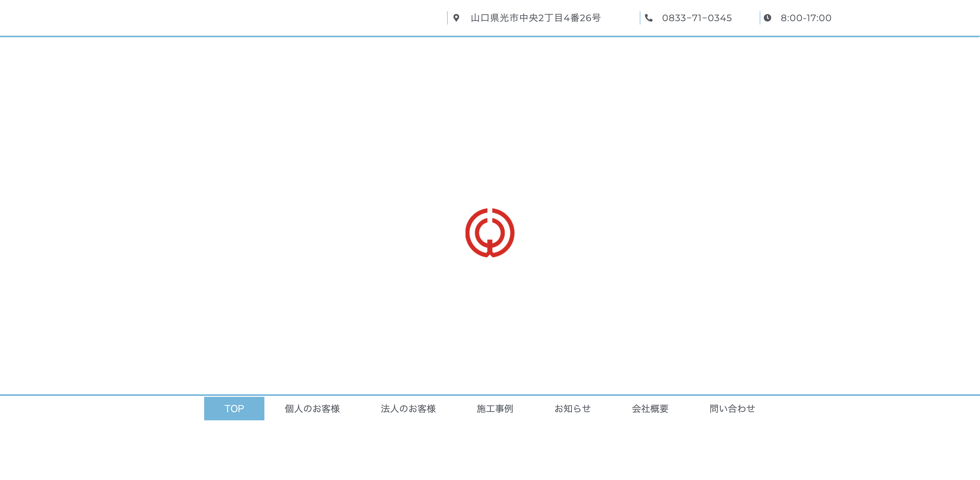The width and height of the screenshot is (980, 480).
Task: Click the red circular company logo
Action: [490, 233]
